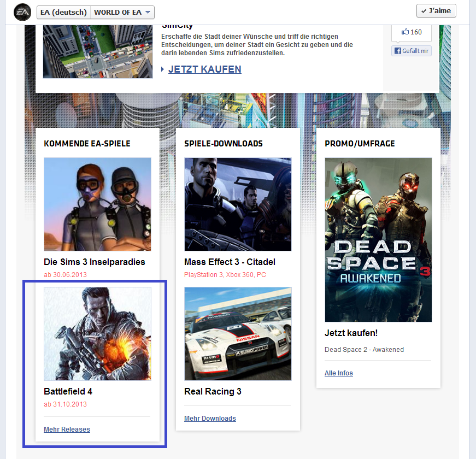The width and height of the screenshot is (476, 459).
Task: Click the KOMMENDE EA-SPIELE heading
Action: pyautogui.click(x=87, y=144)
